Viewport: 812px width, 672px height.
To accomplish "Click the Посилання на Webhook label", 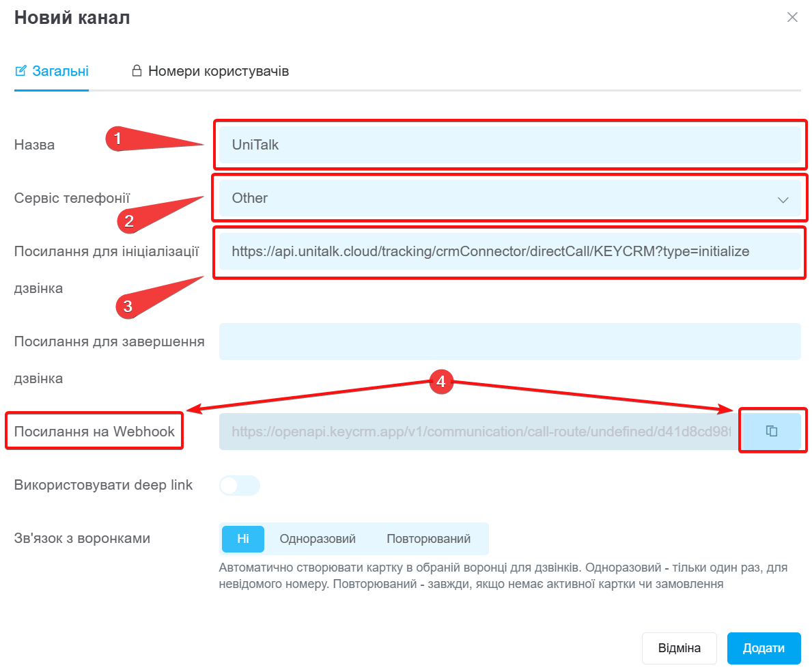I will pyautogui.click(x=94, y=431).
